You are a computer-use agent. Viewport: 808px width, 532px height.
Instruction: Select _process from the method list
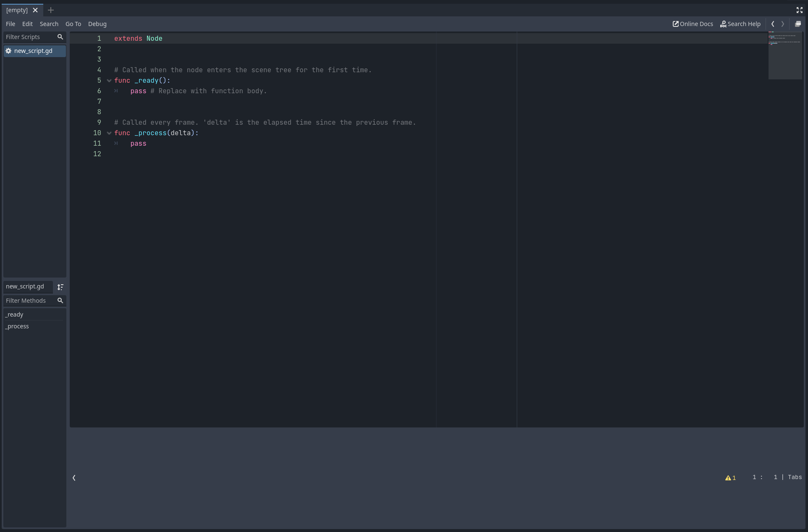[x=17, y=326]
